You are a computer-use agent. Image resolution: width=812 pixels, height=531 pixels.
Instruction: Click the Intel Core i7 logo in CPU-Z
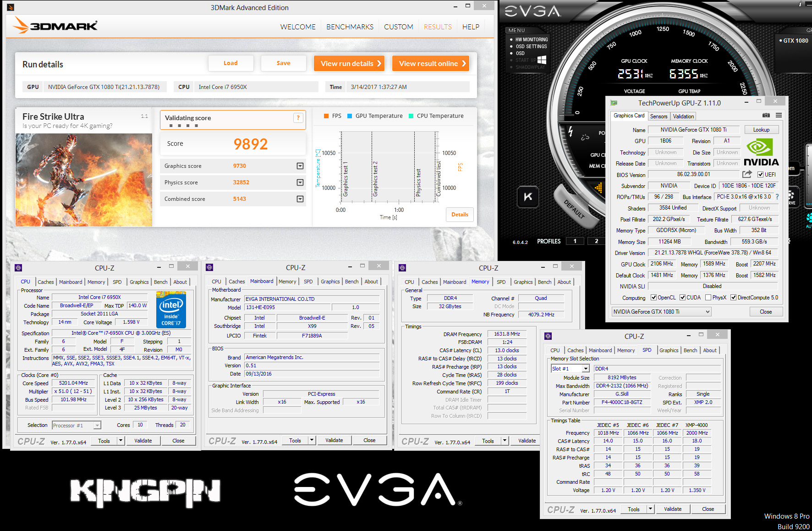pos(171,310)
